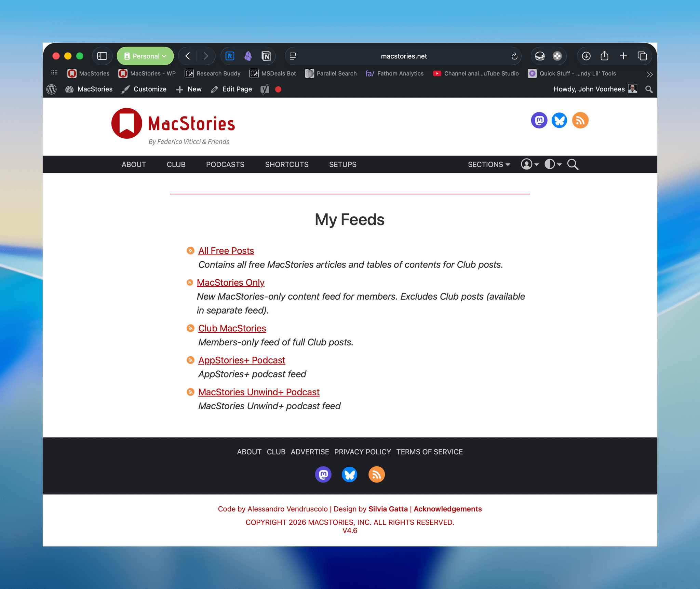
Task: Click the Yoast SEO icon in the admin bar
Action: pos(264,89)
